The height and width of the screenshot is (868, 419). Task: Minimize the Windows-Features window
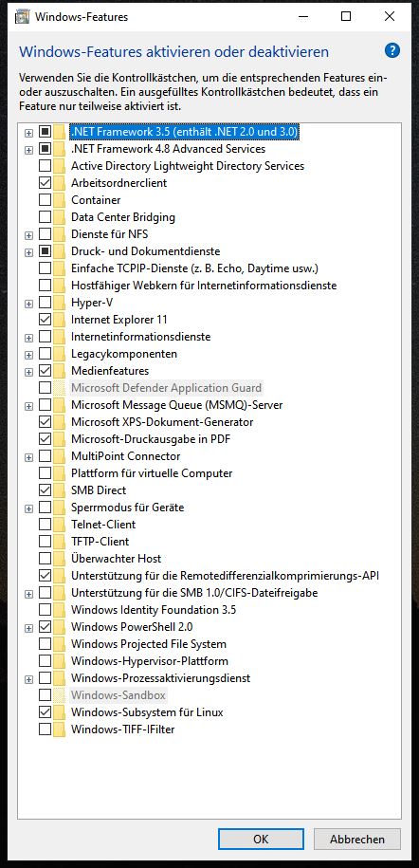(302, 17)
